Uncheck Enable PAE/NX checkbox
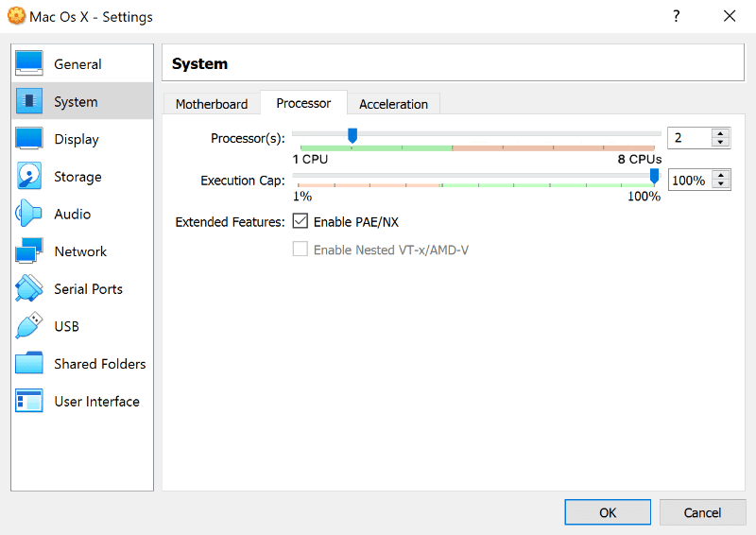 [301, 222]
